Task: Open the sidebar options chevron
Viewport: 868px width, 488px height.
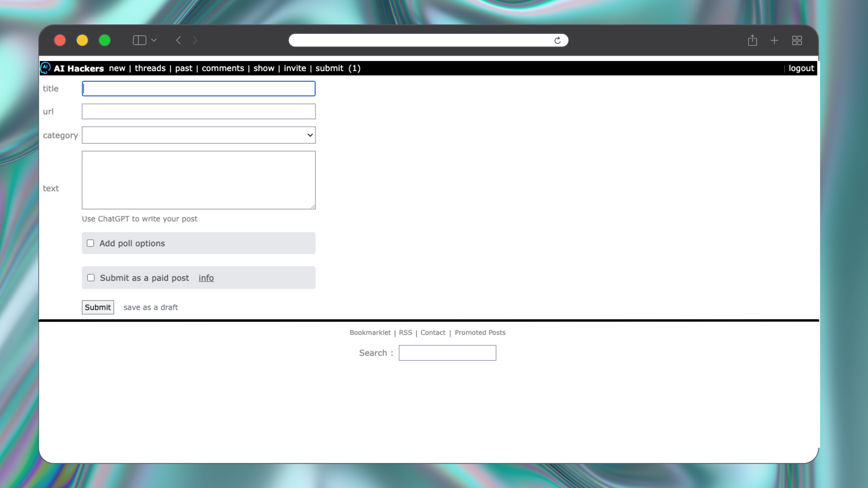Action: pos(154,40)
